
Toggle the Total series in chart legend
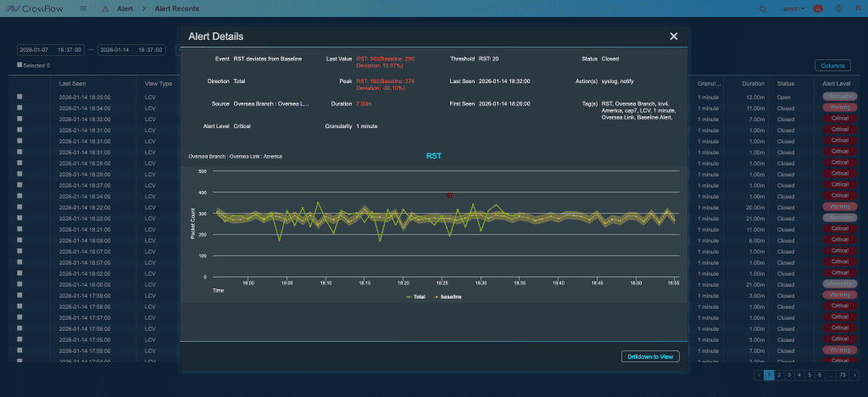[415, 297]
